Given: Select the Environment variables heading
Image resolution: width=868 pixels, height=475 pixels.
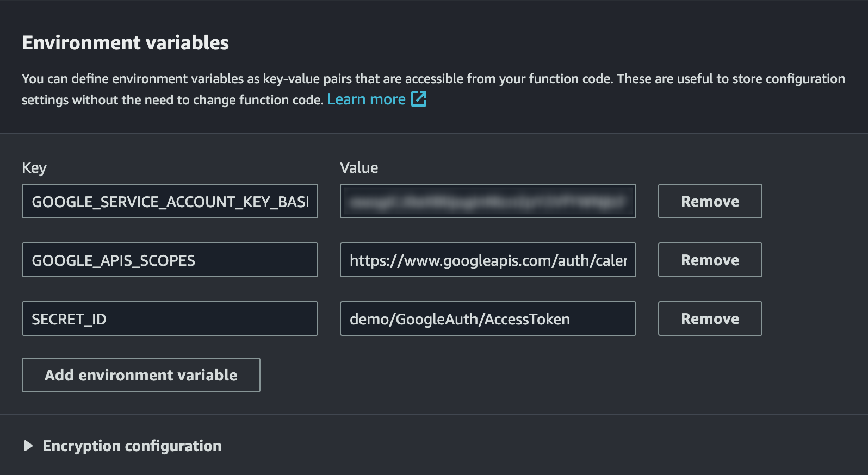Looking at the screenshot, I should pyautogui.click(x=126, y=43).
